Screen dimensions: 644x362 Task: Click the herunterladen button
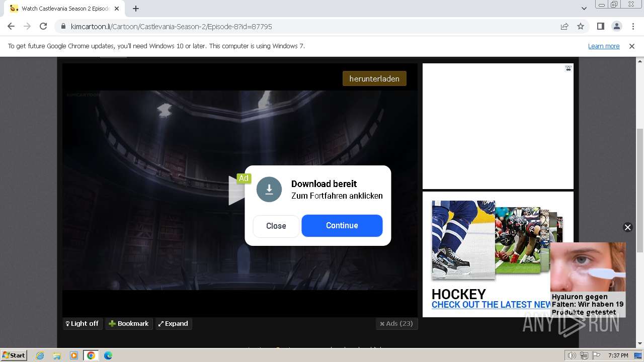coord(374,78)
